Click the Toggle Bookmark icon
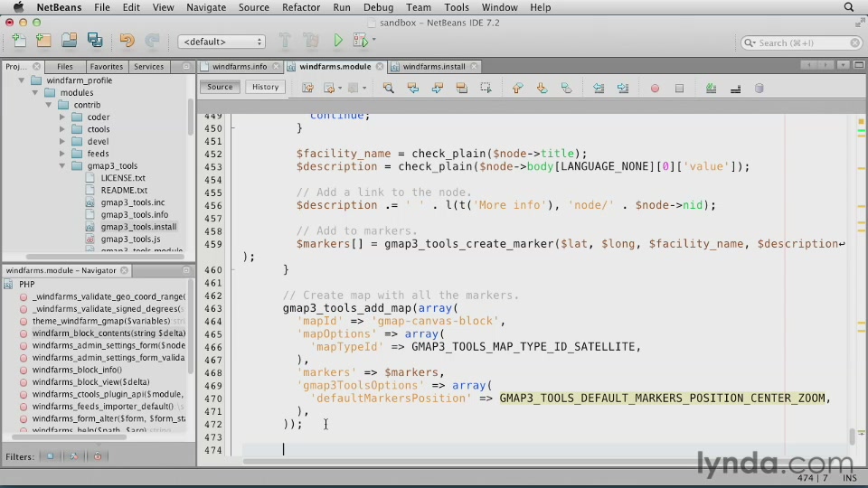Viewport: 868px width, 488px height. [566, 88]
